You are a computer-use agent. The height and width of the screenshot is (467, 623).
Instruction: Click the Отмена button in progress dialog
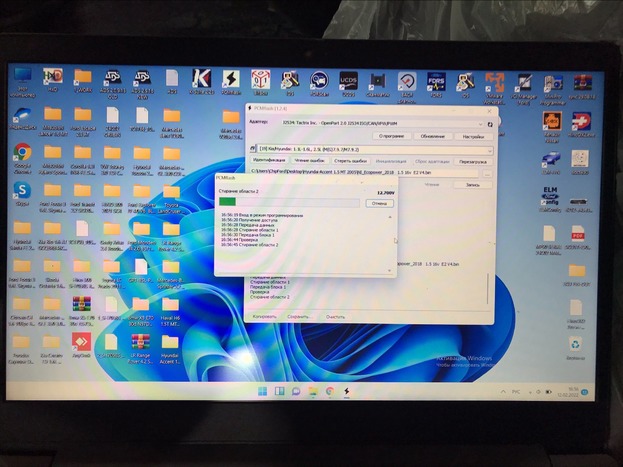pyautogui.click(x=377, y=203)
